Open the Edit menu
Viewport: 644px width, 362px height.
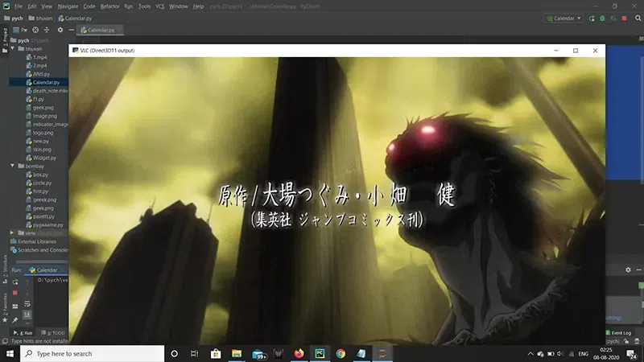point(32,6)
